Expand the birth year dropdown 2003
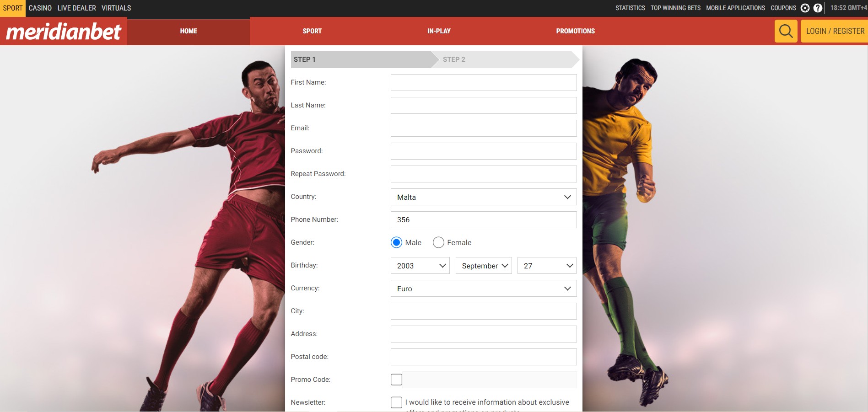The image size is (868, 412). pyautogui.click(x=420, y=266)
